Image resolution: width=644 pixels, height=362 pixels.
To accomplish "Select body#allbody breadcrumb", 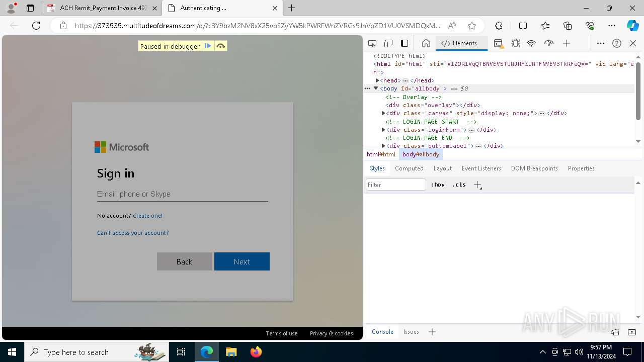I will click(421, 154).
